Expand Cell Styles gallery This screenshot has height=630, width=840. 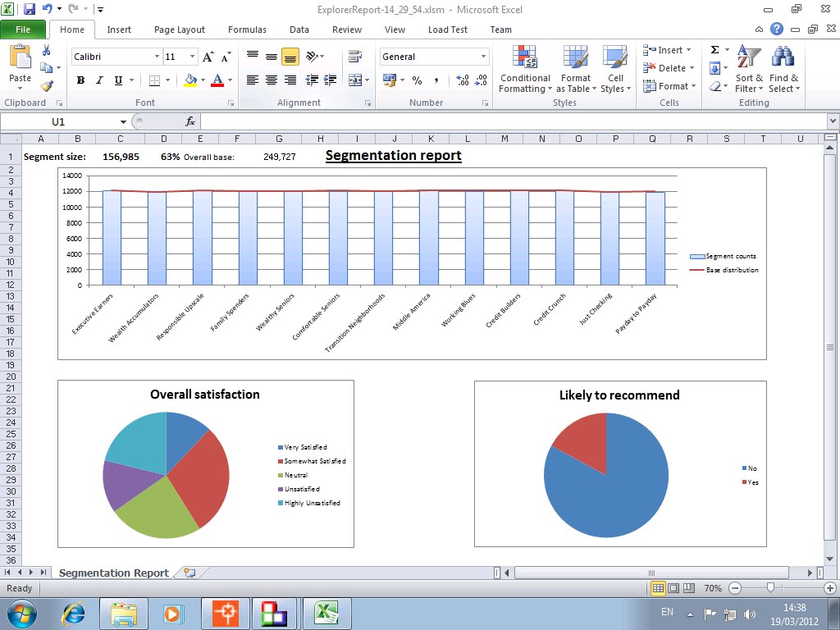[615, 69]
